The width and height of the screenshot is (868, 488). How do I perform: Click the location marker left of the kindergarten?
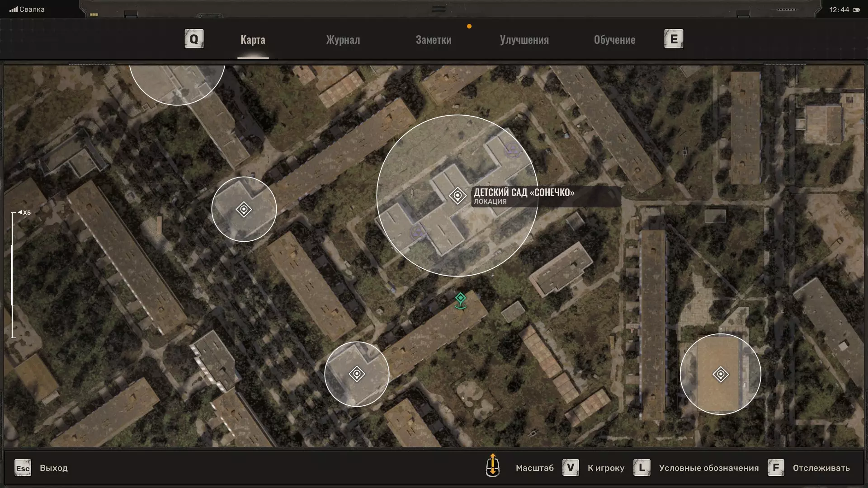[244, 209]
